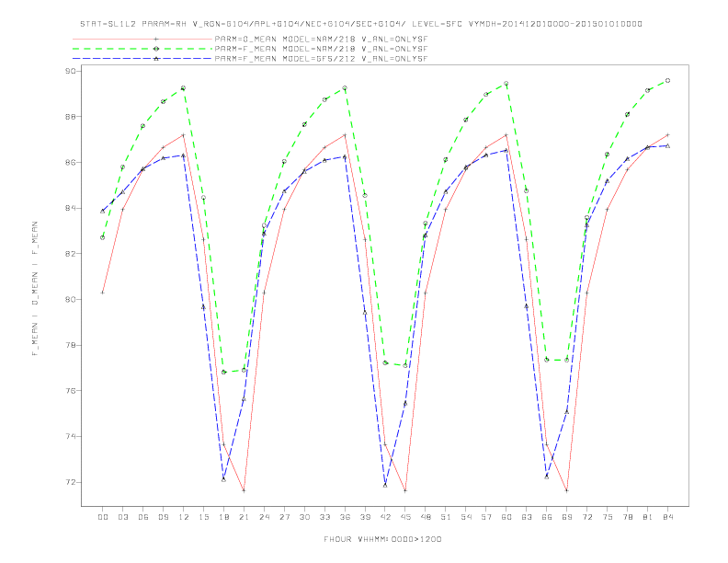Click x-axis forecast hour label 51
Screen dimensions: 728x563
(446, 517)
